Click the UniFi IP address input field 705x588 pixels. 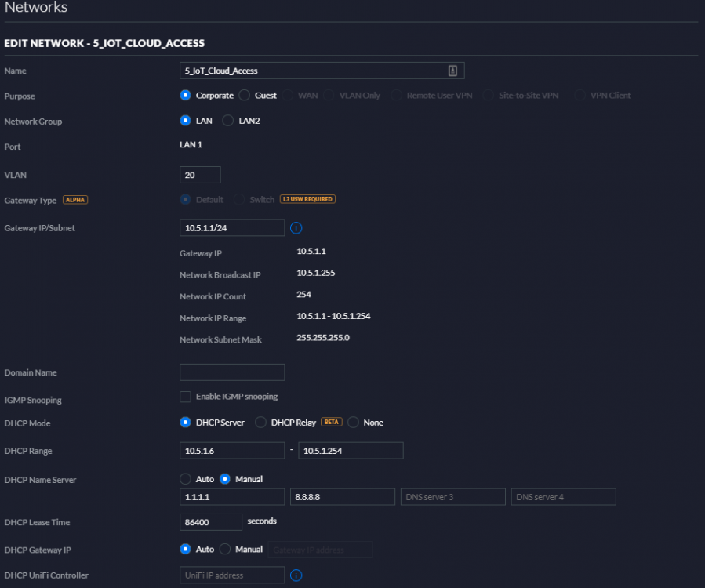pyautogui.click(x=232, y=575)
